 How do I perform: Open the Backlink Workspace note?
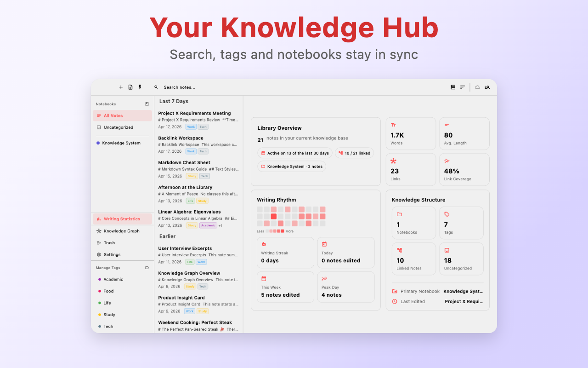198,144
